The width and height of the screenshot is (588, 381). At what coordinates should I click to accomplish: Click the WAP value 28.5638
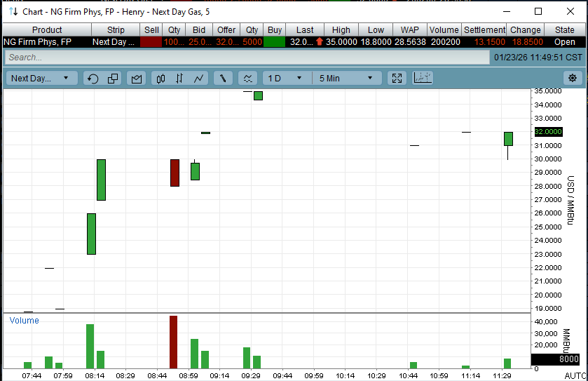click(409, 41)
